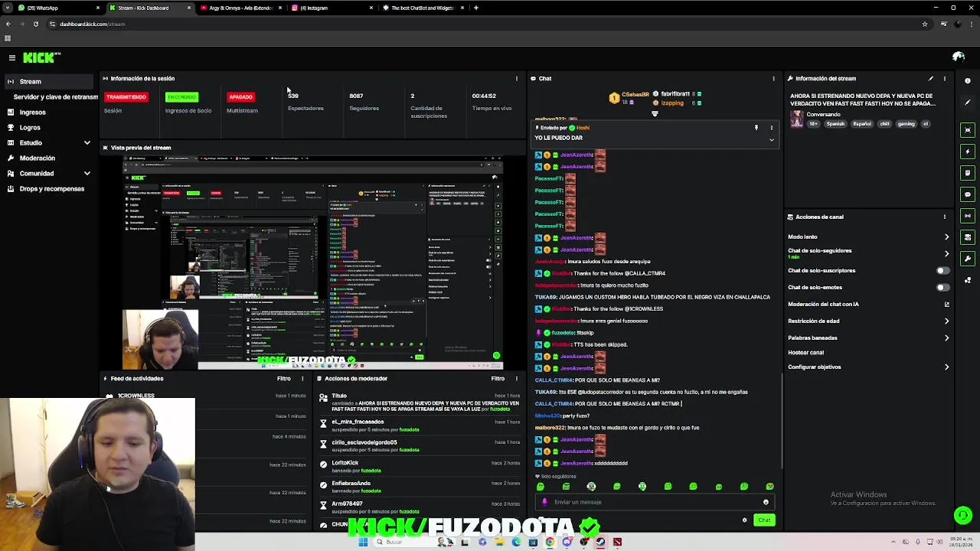Select Stream in the left sidebar
The image size is (980, 551).
[50, 81]
